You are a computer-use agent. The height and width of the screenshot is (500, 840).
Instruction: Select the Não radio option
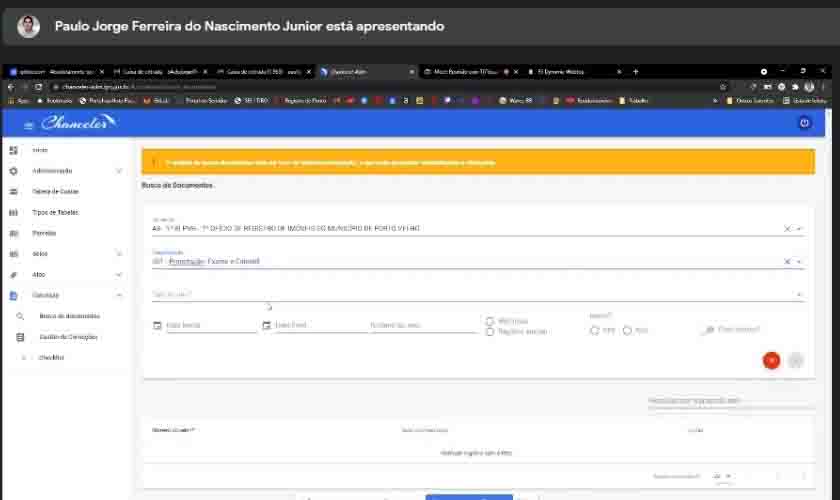pos(627,331)
